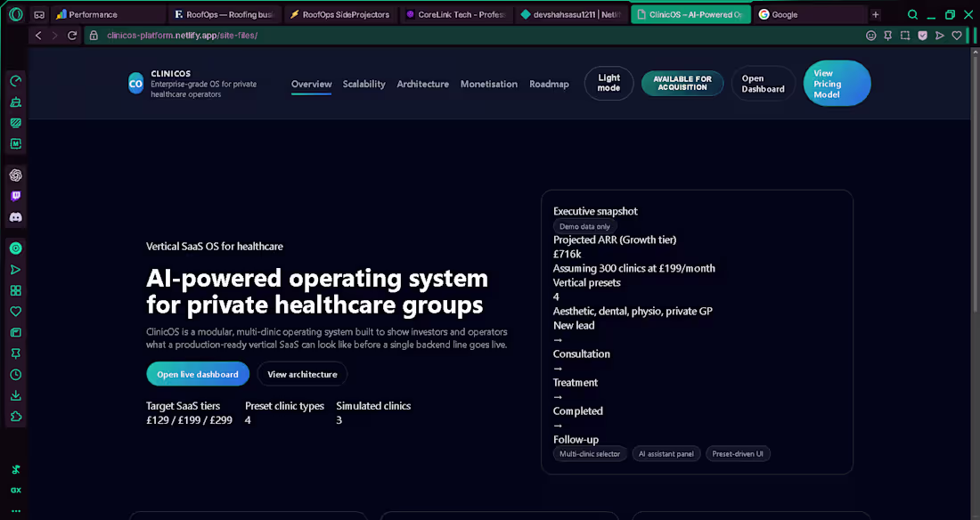Reload the page with the refresh icon
Screen dimensions: 980x520
73,36
